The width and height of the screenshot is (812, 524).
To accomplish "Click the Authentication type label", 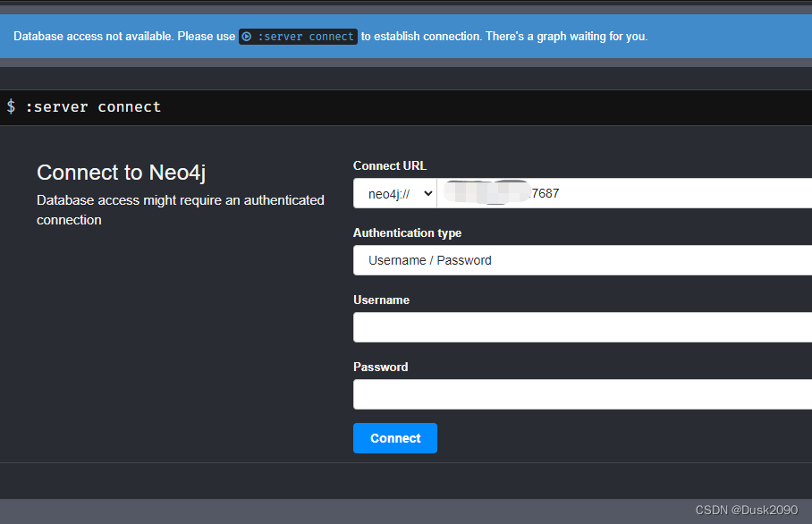I will 407,232.
